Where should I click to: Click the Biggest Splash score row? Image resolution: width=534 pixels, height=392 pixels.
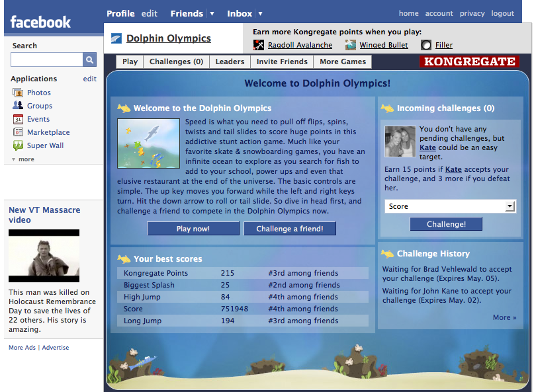pyautogui.click(x=243, y=285)
